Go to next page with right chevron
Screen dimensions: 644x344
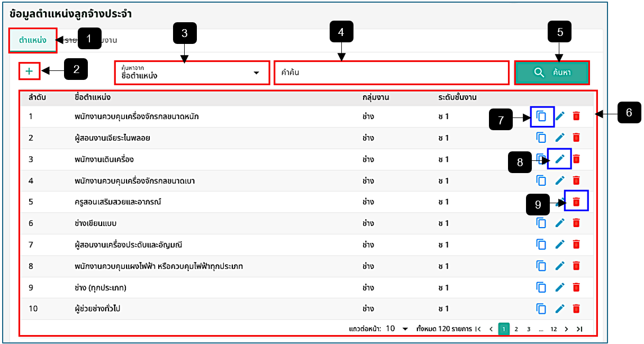point(566,329)
